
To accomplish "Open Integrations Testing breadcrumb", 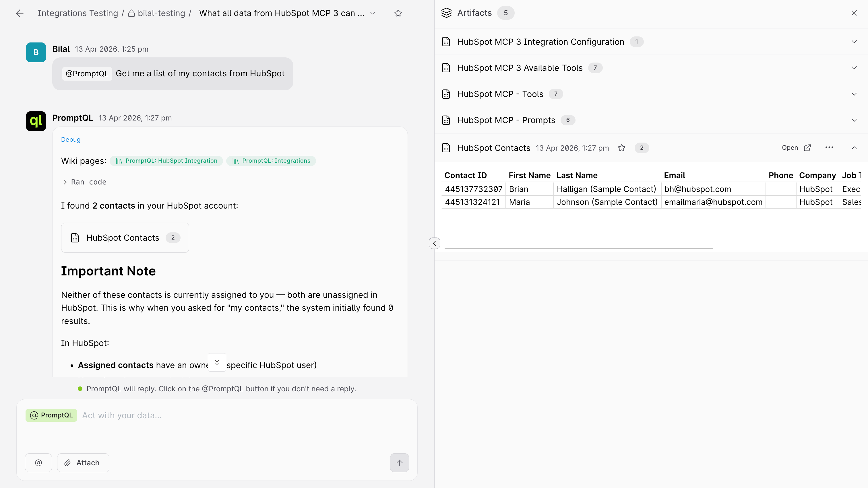I will click(x=78, y=13).
